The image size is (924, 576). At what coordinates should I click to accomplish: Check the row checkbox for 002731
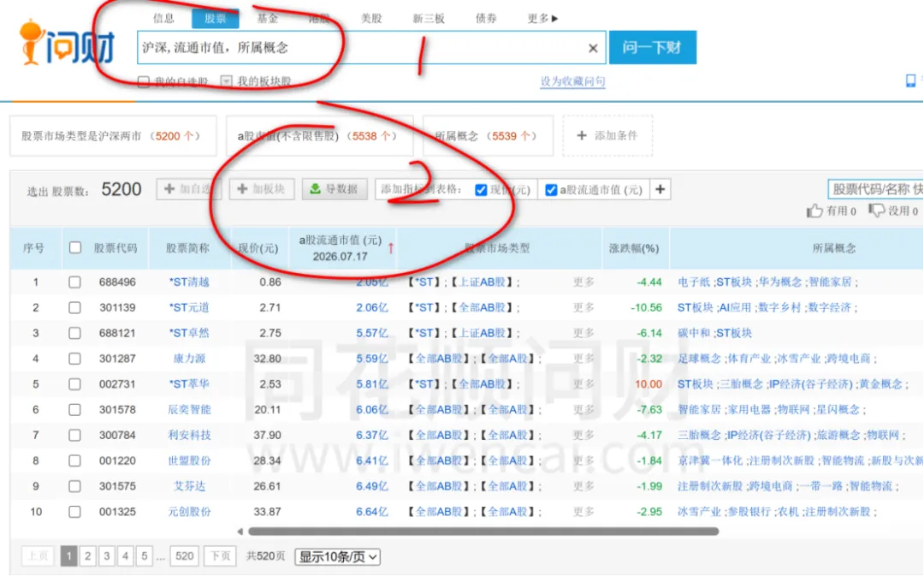(x=74, y=384)
